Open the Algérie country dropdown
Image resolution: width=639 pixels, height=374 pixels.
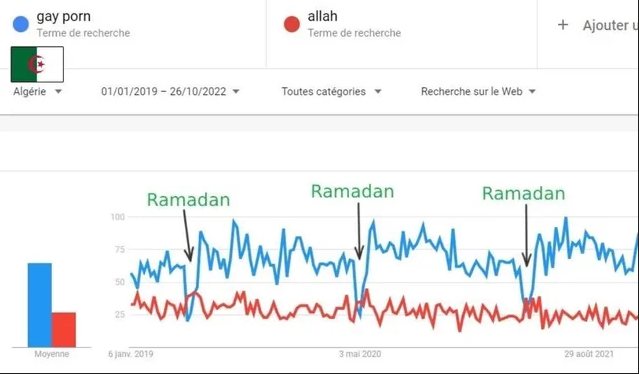click(x=37, y=92)
